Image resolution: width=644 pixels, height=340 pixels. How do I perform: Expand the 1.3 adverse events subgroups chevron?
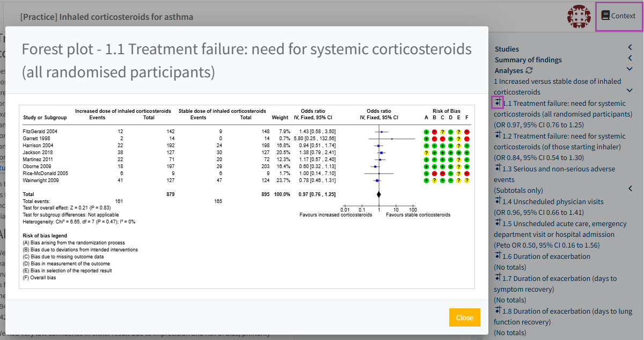[630, 189]
